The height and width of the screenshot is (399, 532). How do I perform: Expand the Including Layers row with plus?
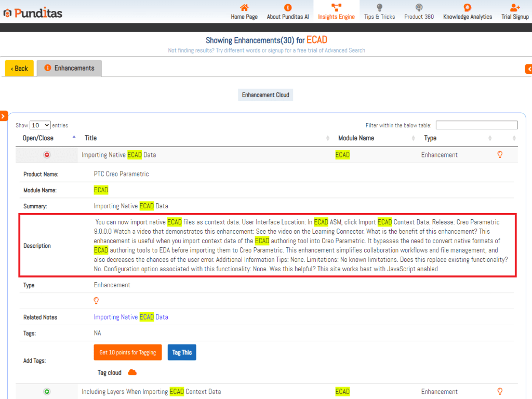pos(47,392)
